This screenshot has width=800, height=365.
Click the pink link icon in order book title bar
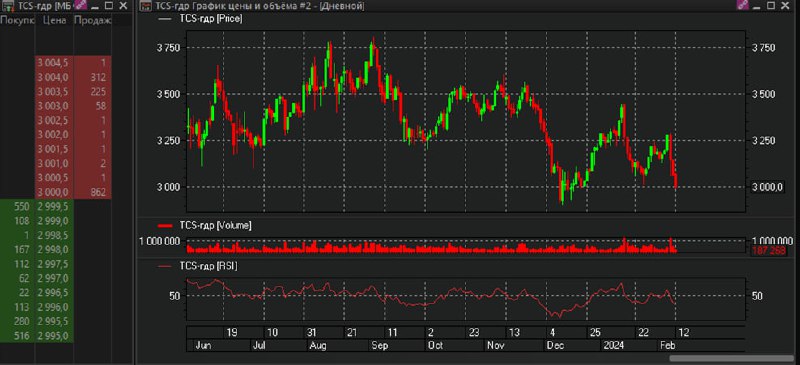pyautogui.click(x=80, y=6)
